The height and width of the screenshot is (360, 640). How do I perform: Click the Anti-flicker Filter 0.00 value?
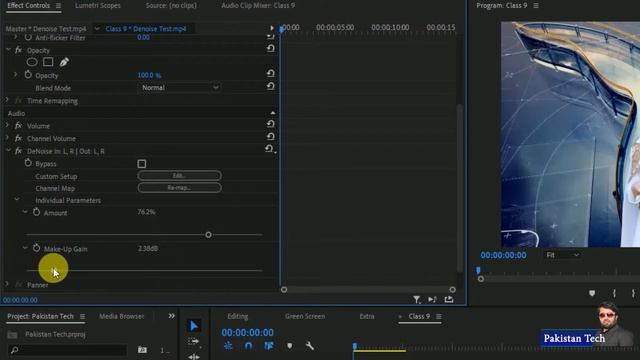click(x=143, y=38)
